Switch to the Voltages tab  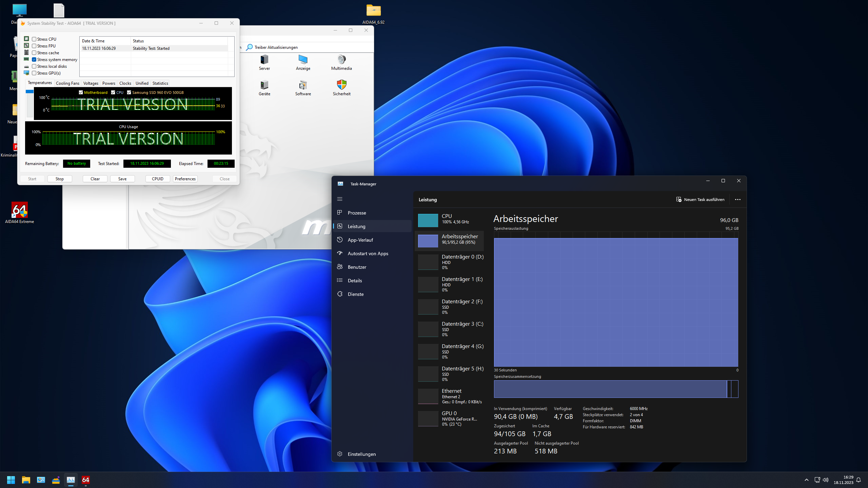(91, 83)
